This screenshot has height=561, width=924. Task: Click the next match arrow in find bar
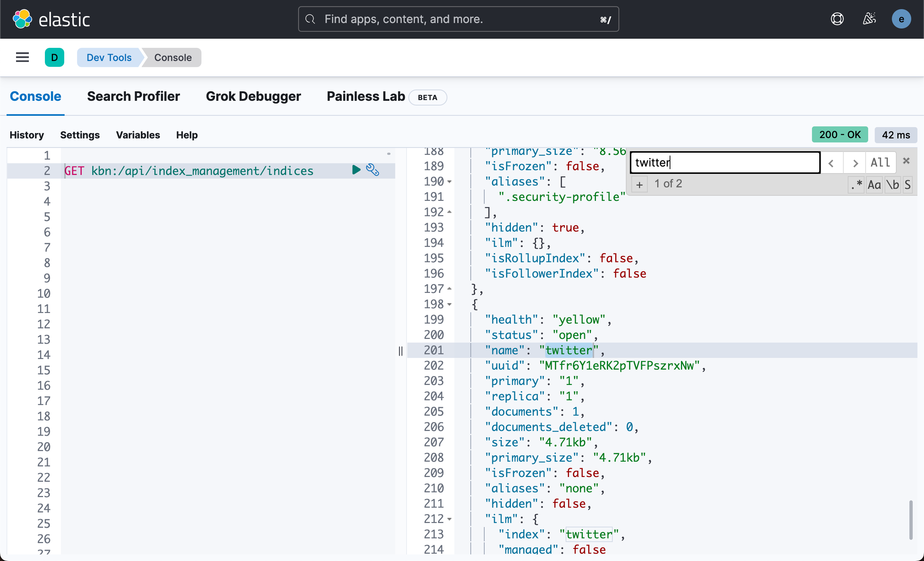(855, 163)
